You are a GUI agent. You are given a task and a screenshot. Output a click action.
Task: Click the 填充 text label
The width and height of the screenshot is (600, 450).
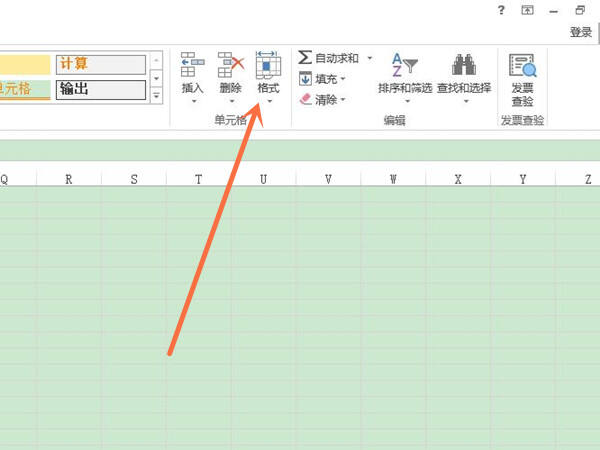[326, 79]
